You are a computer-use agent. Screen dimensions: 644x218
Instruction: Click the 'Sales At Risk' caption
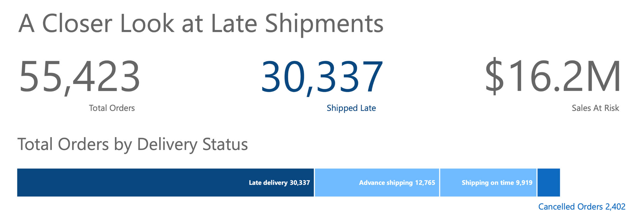coord(595,108)
